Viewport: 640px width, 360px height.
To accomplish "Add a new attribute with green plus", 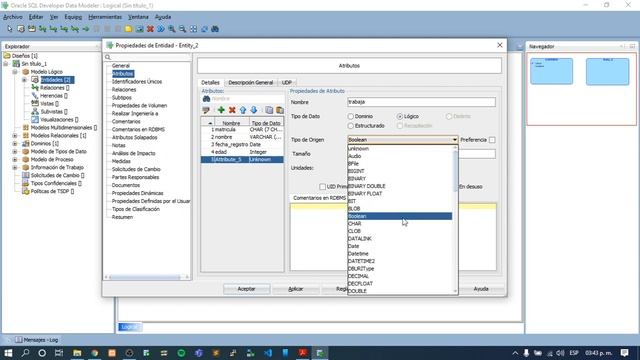I will coord(221,110).
